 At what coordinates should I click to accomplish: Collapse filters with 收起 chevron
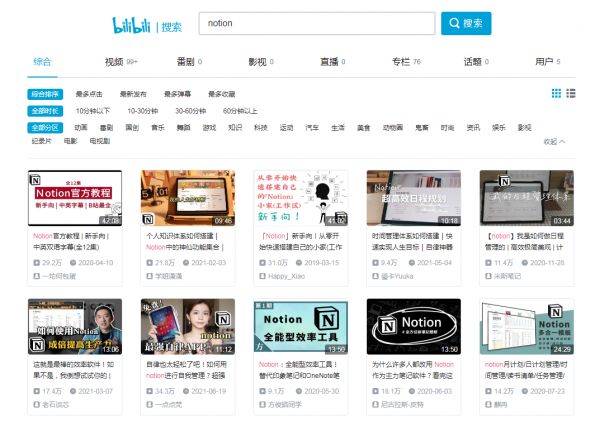[555, 142]
